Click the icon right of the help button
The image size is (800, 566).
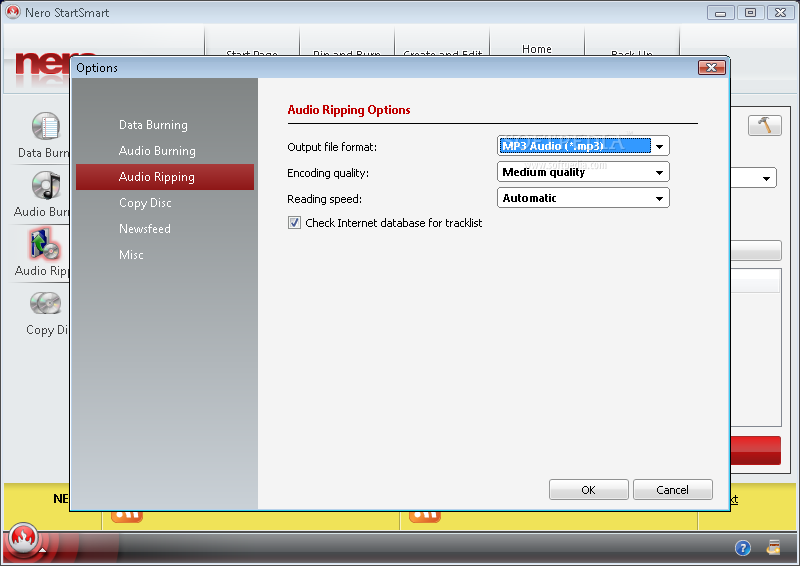point(773,548)
